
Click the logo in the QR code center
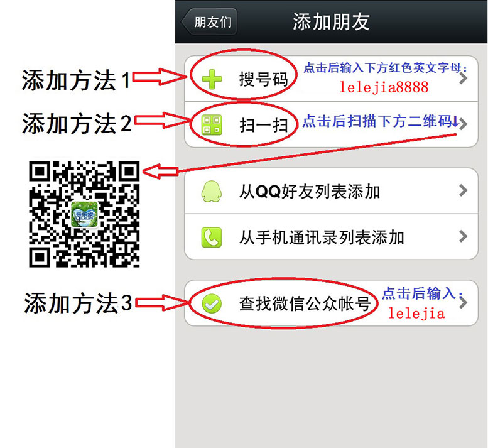[x=84, y=215]
